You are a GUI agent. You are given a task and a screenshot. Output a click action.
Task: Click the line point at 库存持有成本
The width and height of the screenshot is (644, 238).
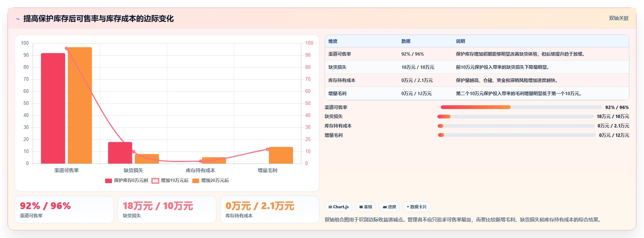pyautogui.click(x=200, y=161)
